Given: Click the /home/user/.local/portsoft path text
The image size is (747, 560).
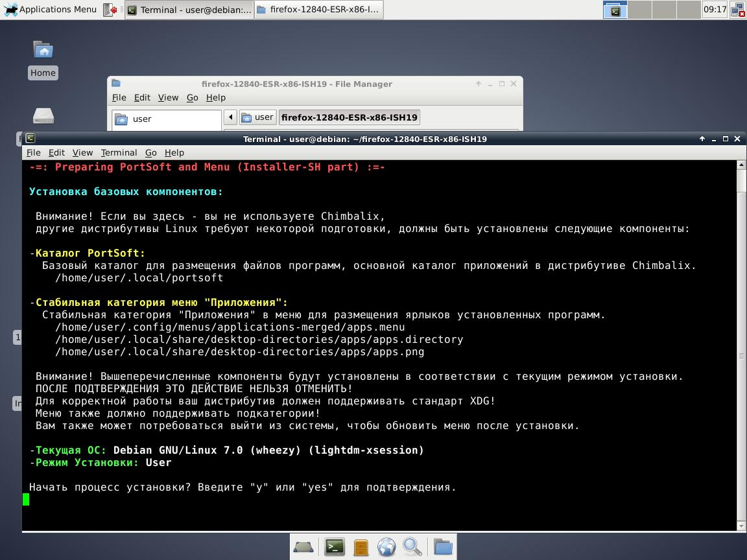Looking at the screenshot, I should click(x=139, y=277).
